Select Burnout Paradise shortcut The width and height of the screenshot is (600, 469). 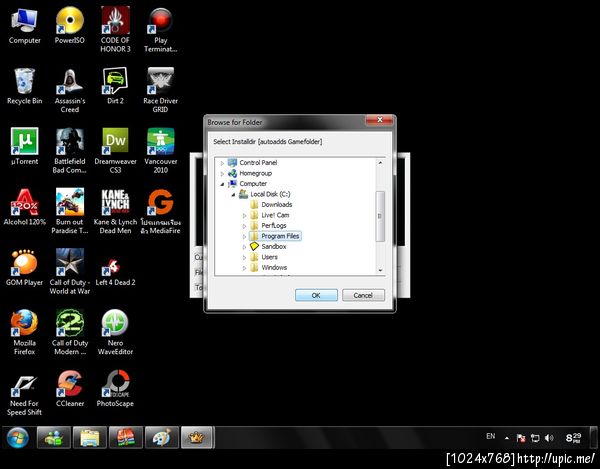tap(70, 211)
